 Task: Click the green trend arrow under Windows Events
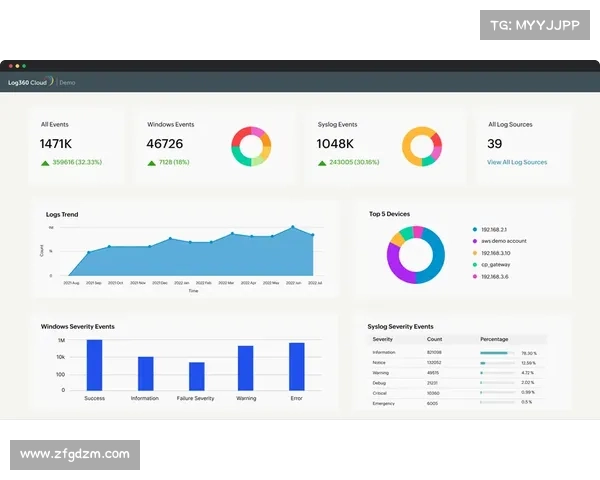tap(152, 162)
